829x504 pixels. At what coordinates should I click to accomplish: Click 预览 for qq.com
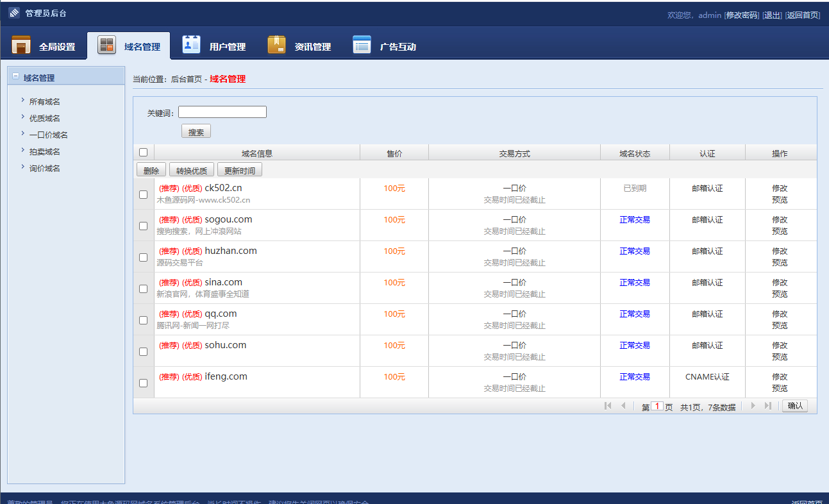click(780, 326)
